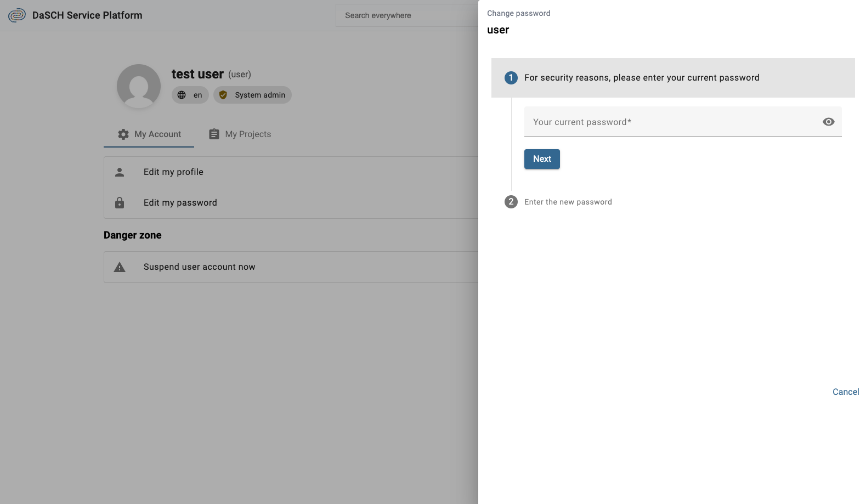Click the My Account gear icon
The width and height of the screenshot is (866, 504).
[x=123, y=134]
